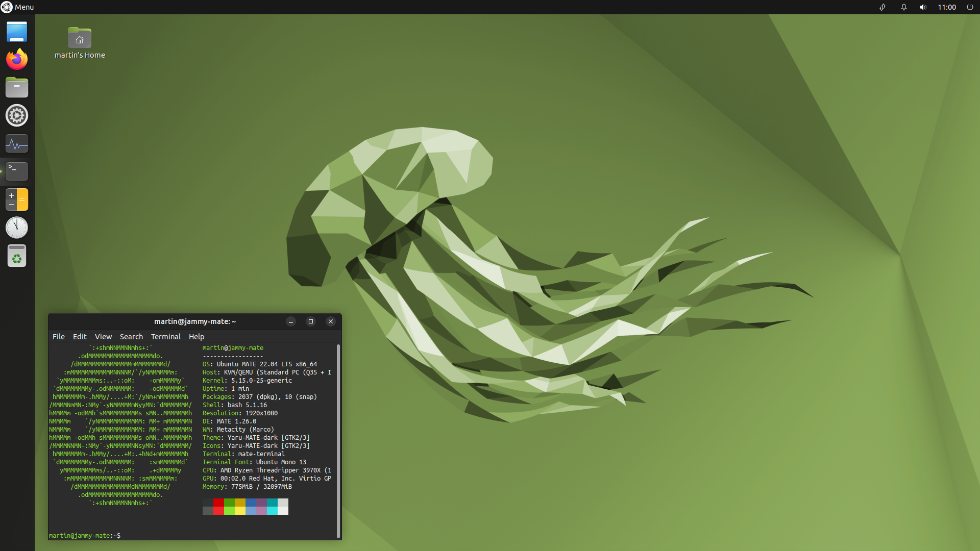Expand the Terminal File menu
This screenshot has height=551, width=980.
point(59,337)
